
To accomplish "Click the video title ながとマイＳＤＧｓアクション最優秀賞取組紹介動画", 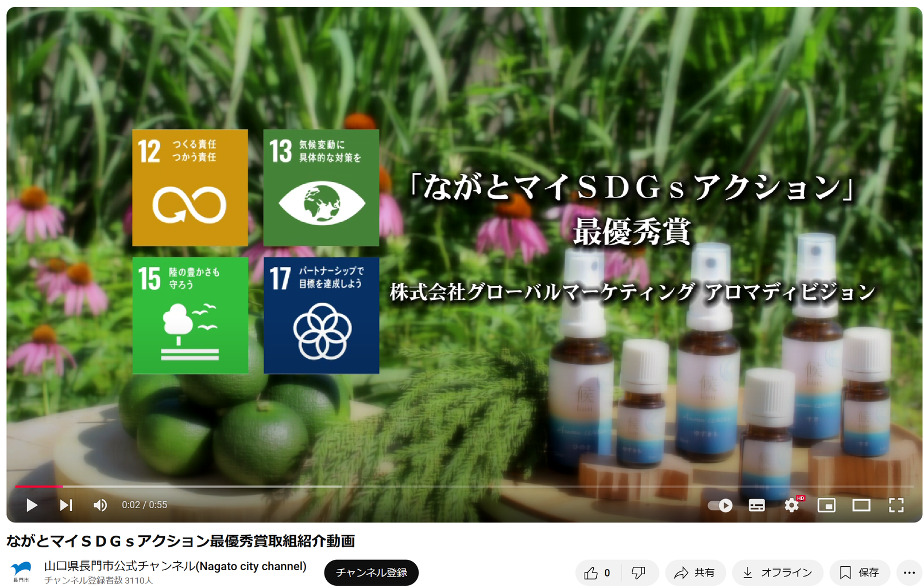I will pyautogui.click(x=181, y=541).
